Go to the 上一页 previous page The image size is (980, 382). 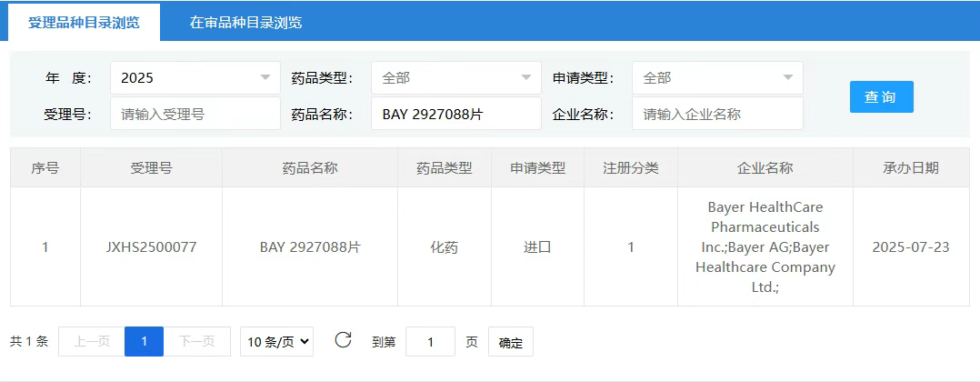point(91,342)
